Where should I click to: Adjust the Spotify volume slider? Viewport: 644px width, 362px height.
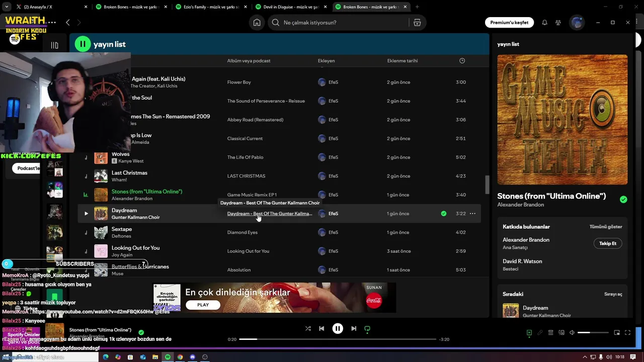point(593,333)
